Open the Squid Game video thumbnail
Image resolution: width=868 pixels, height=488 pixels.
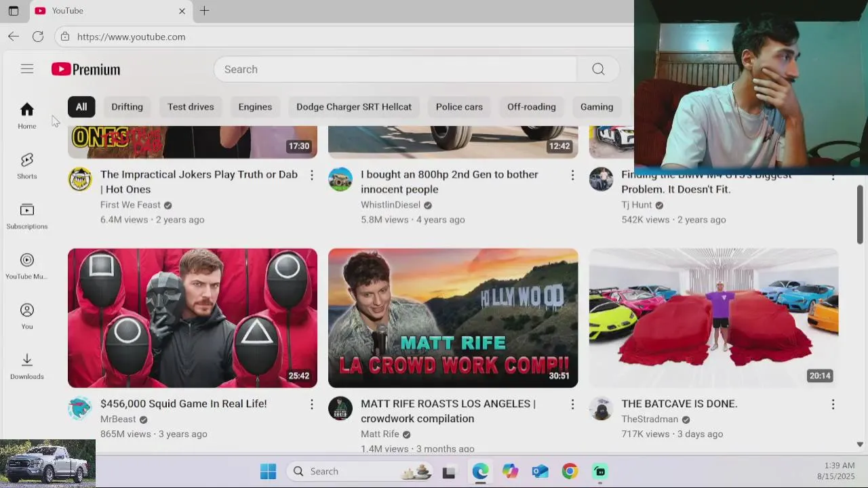193,318
